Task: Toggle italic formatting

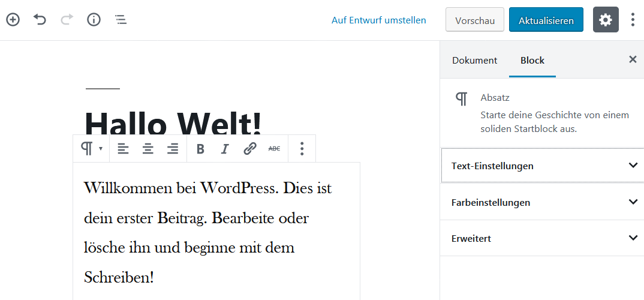Action: coord(224,148)
